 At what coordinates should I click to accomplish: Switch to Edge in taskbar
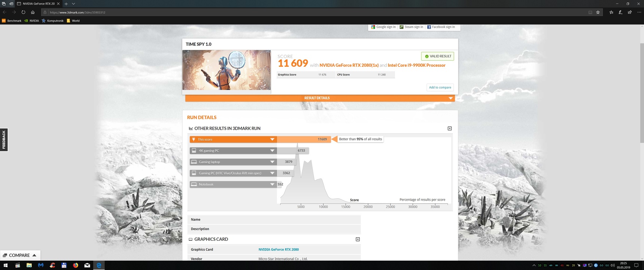click(99, 265)
